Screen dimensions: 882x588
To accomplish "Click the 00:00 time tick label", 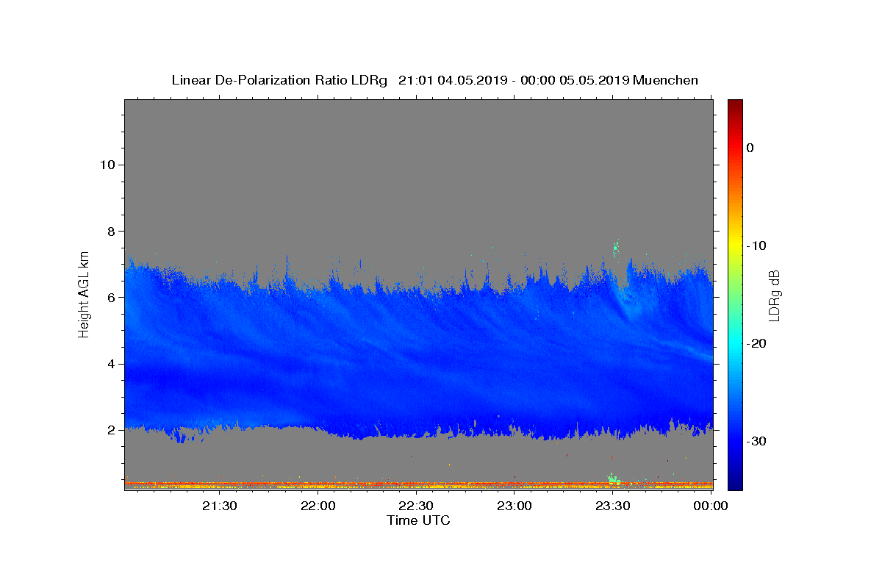I will (710, 506).
